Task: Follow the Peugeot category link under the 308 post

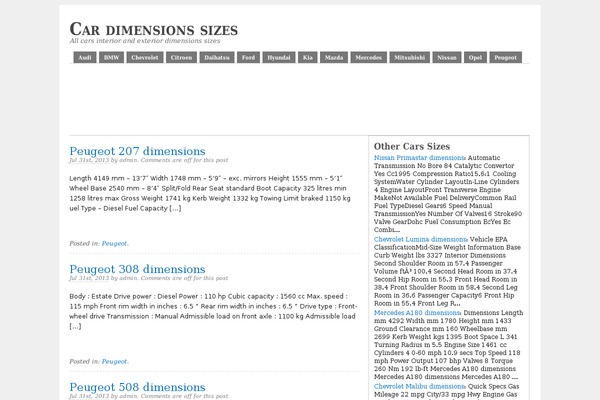Action: point(115,361)
